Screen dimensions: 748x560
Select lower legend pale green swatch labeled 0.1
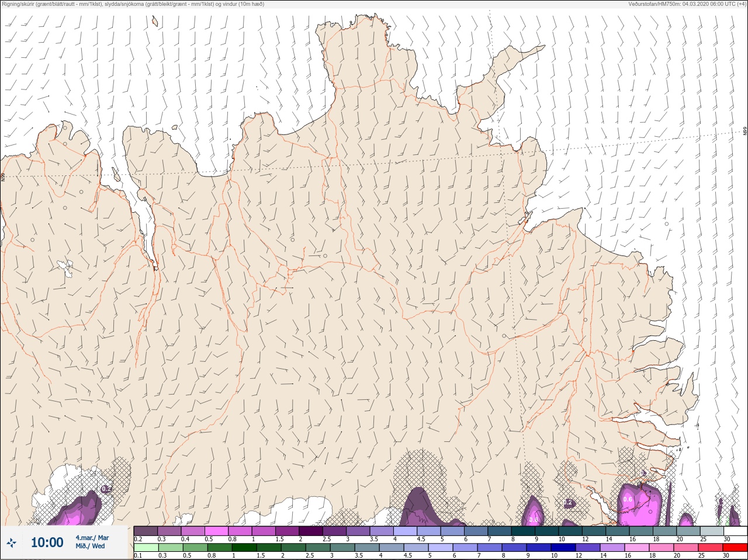tap(146, 548)
